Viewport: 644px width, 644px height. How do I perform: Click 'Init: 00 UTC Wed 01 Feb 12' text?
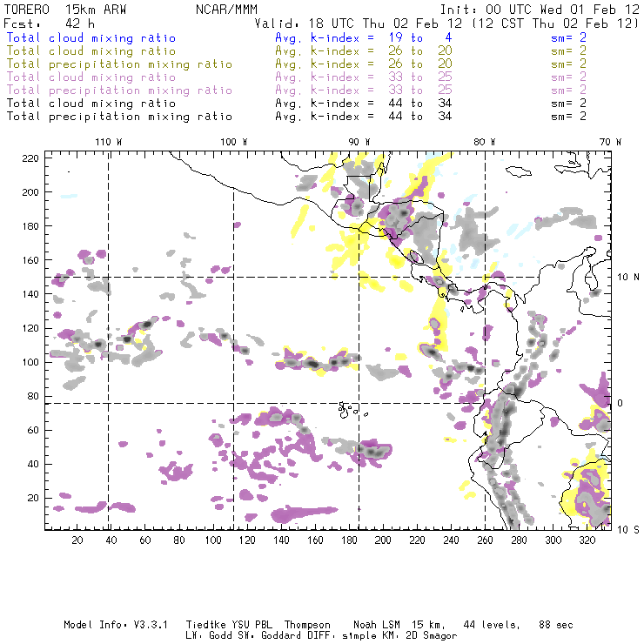[540, 10]
